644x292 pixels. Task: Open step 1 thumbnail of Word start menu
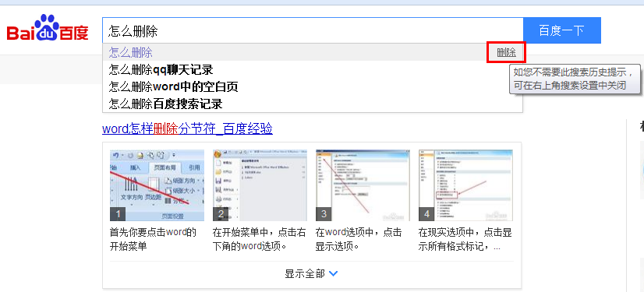tap(157, 185)
